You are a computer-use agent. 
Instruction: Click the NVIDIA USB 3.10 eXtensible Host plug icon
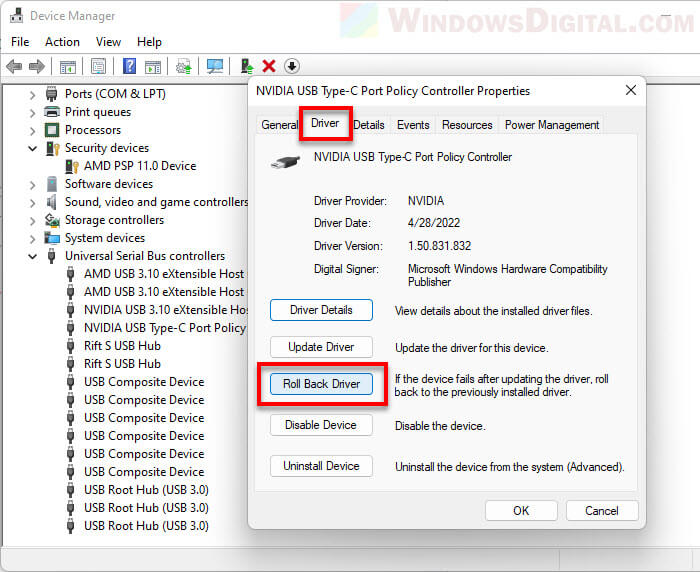coord(71,310)
